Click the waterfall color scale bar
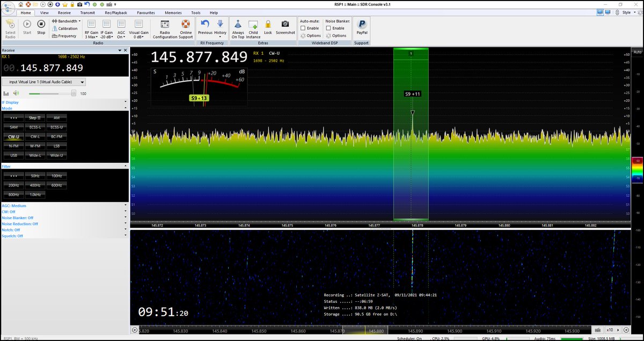 click(638, 171)
